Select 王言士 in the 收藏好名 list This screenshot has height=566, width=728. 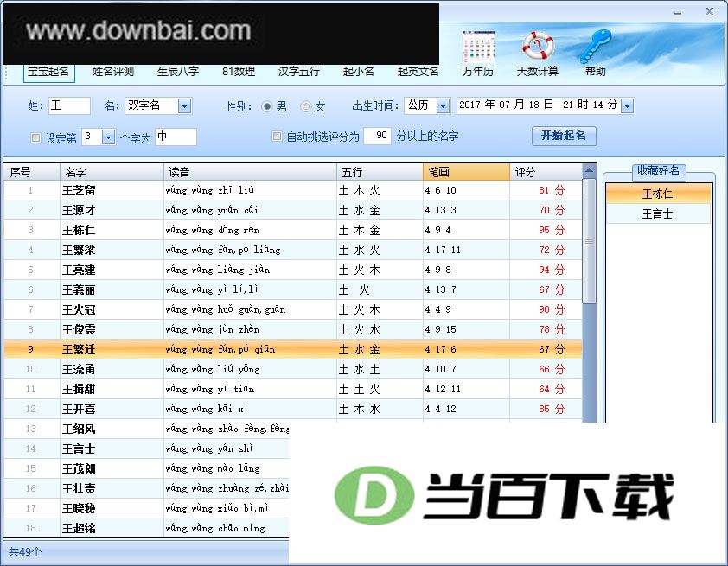tap(658, 214)
